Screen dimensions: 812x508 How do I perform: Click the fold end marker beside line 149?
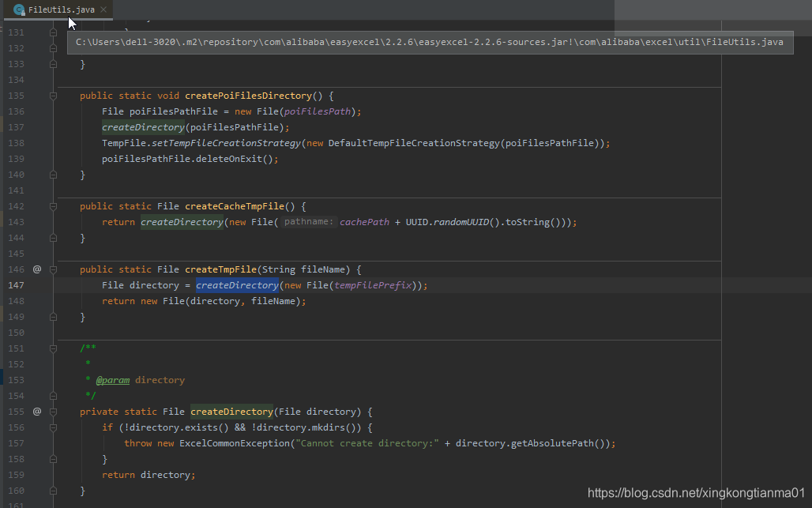point(52,316)
